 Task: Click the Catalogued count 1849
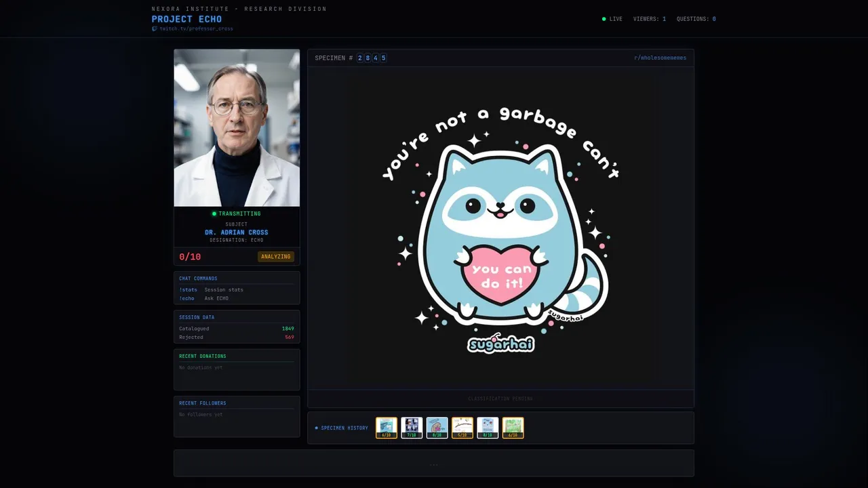288,329
